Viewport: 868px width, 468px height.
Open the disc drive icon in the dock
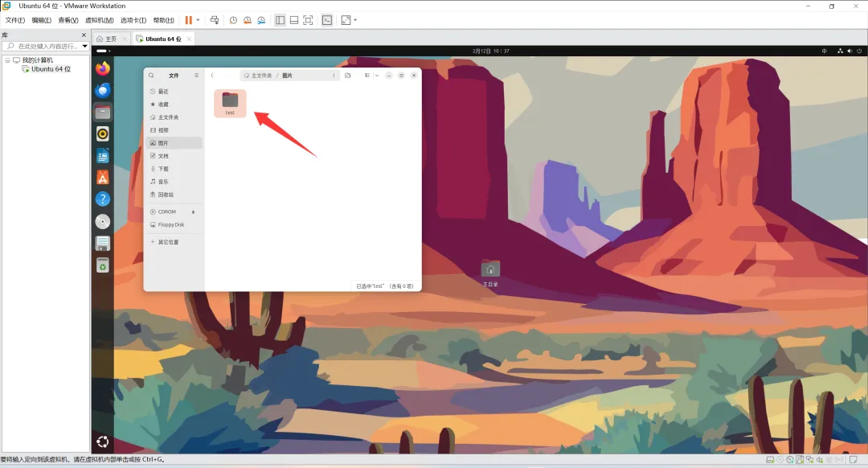tap(102, 222)
